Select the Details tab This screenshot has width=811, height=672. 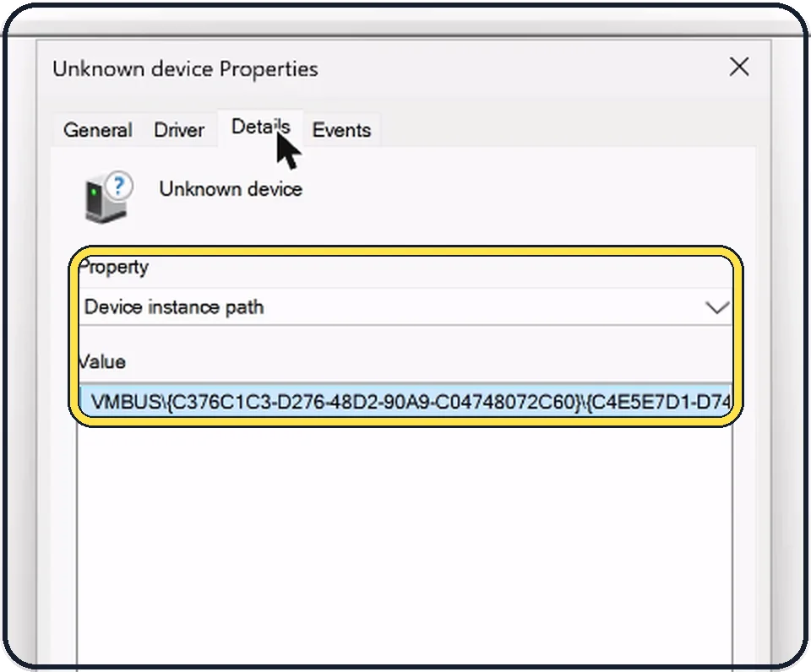[x=260, y=127]
